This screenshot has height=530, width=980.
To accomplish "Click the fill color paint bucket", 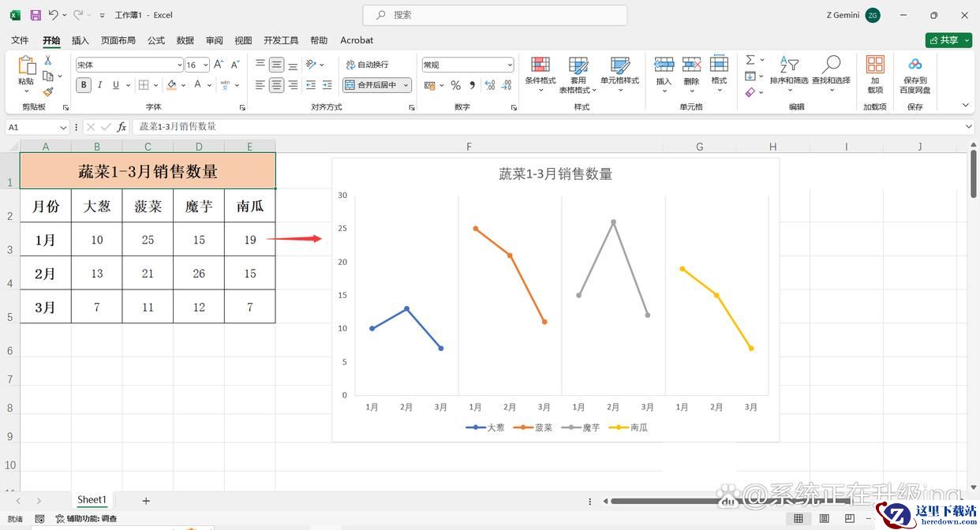I will pyautogui.click(x=172, y=85).
